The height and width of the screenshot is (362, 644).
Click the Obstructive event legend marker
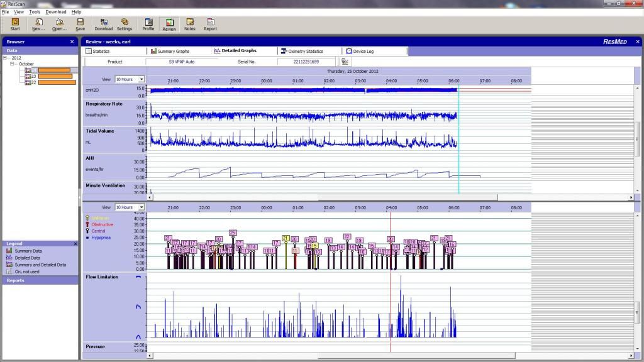(87, 224)
